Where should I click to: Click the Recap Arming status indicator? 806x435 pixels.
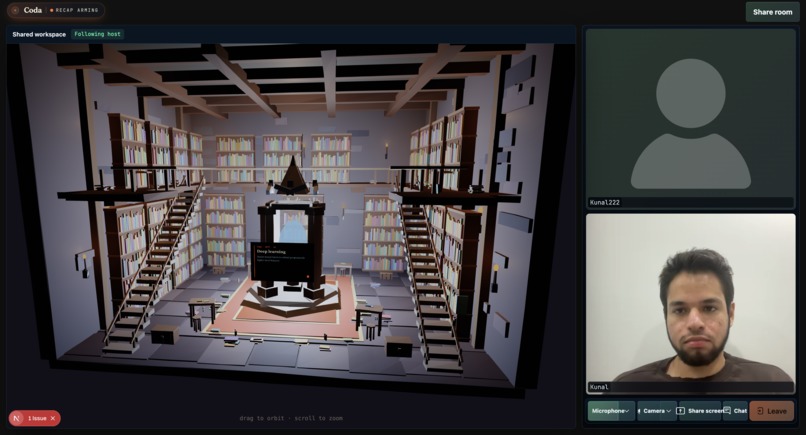coord(74,10)
